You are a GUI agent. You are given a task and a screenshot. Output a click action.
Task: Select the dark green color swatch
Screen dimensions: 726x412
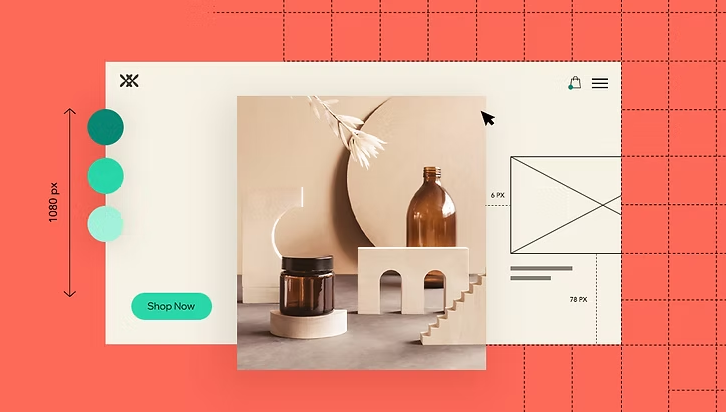(x=106, y=127)
